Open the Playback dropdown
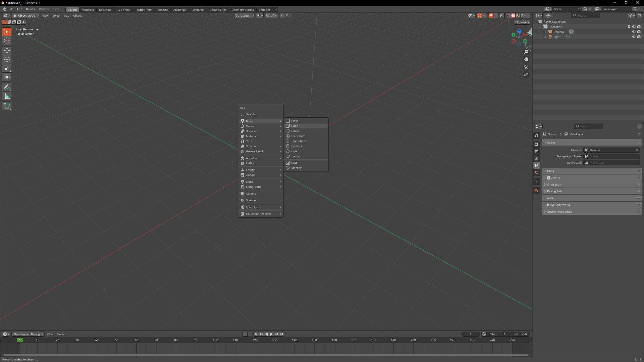 (20, 334)
